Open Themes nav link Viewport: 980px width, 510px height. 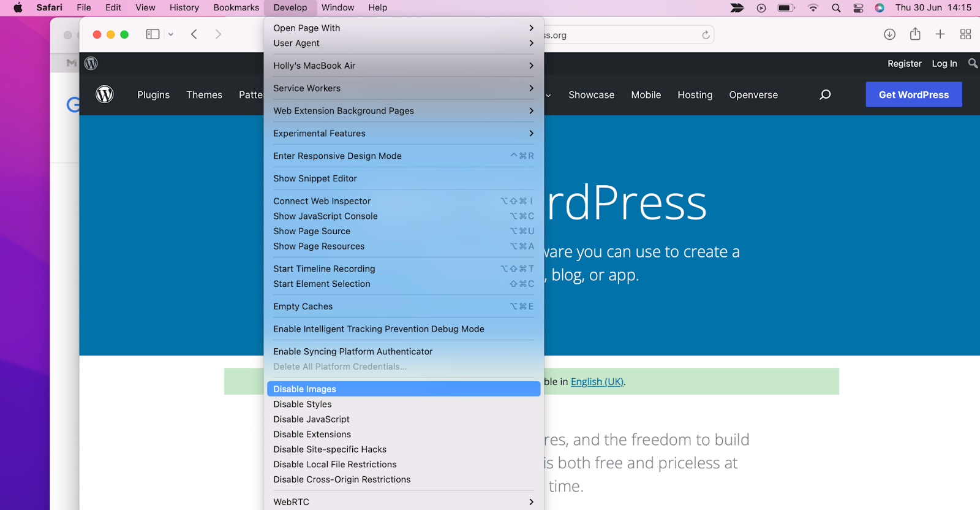tap(204, 95)
